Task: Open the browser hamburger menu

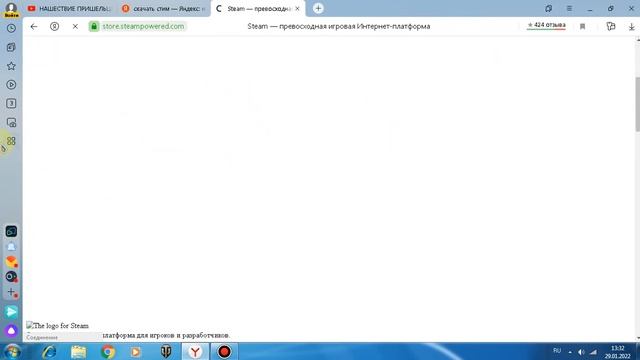Action: 569,9
